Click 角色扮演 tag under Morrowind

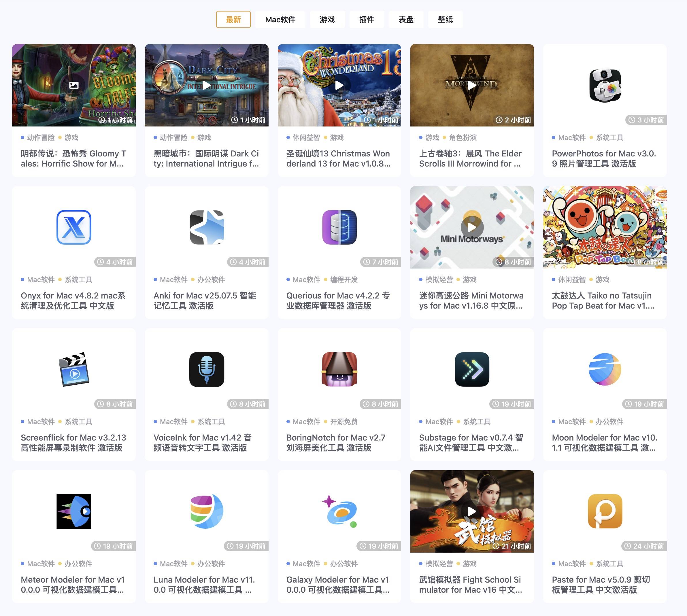(463, 137)
